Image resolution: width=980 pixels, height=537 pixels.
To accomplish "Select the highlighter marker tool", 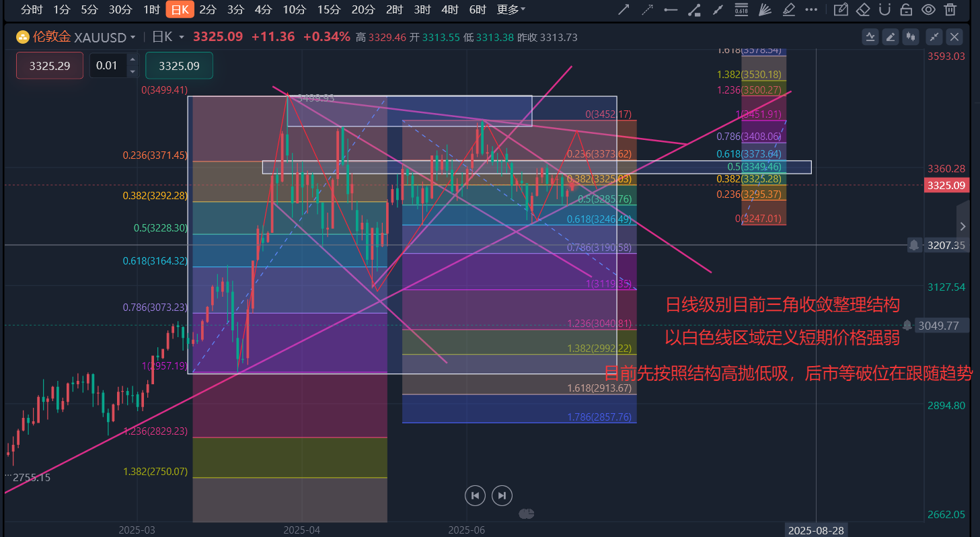I will click(x=789, y=9).
